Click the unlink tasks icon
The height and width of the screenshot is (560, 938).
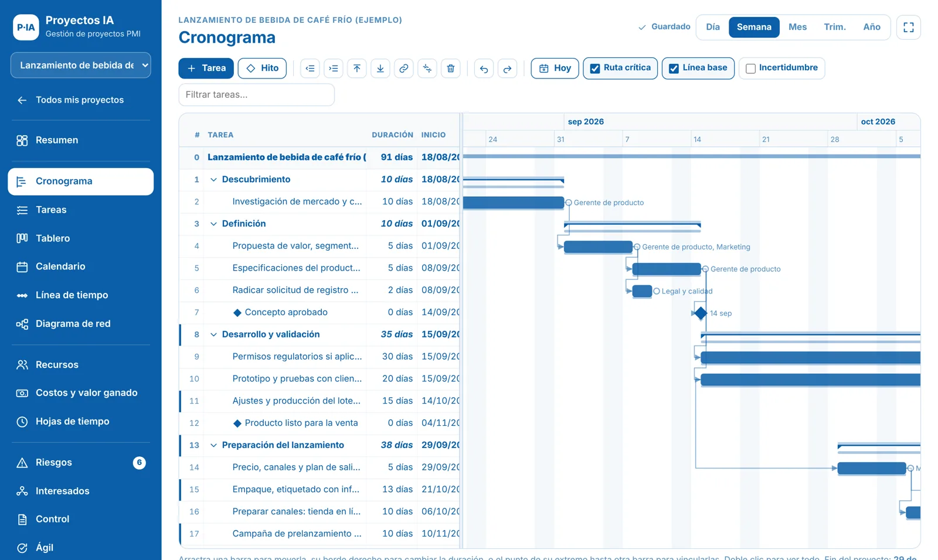point(427,69)
